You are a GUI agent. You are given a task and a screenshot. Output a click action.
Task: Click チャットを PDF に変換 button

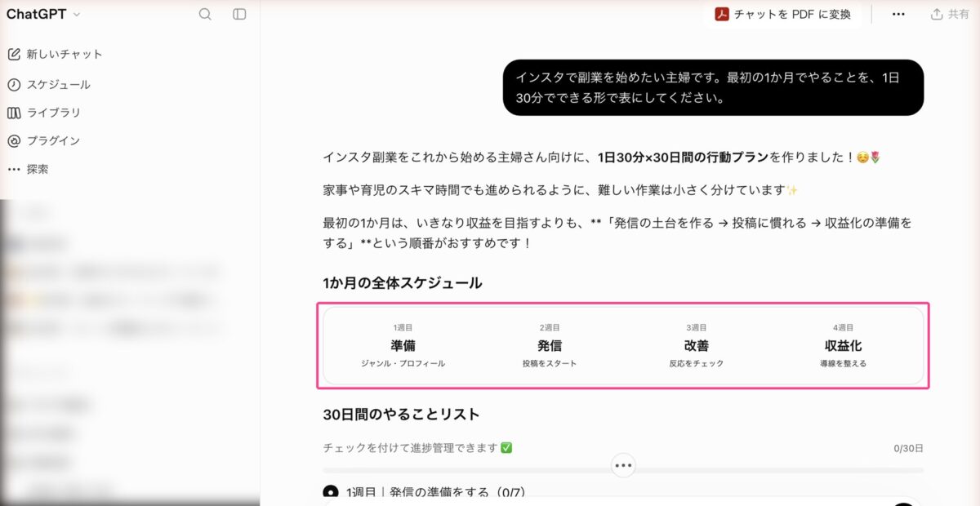click(x=783, y=14)
